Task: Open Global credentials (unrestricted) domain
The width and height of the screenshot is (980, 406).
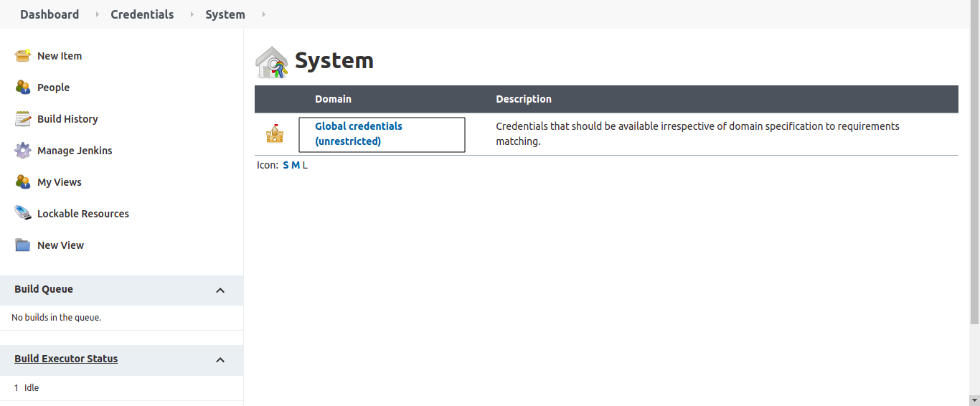Action: point(359,134)
